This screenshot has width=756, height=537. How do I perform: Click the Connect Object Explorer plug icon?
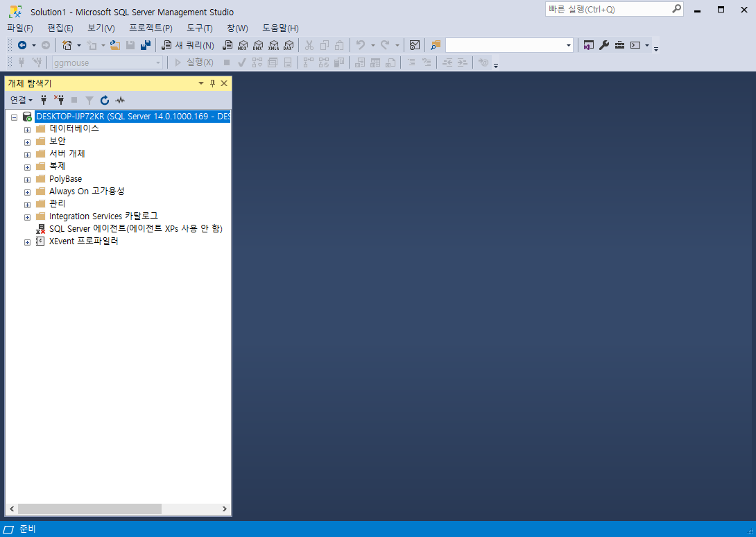click(44, 100)
